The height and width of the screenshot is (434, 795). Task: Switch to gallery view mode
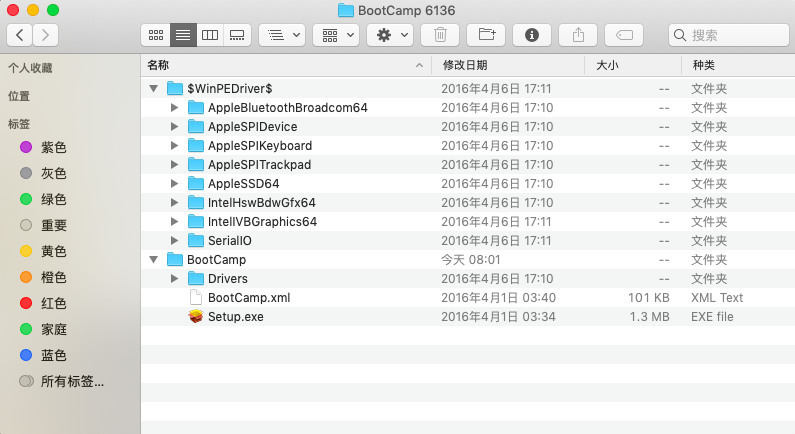(237, 35)
